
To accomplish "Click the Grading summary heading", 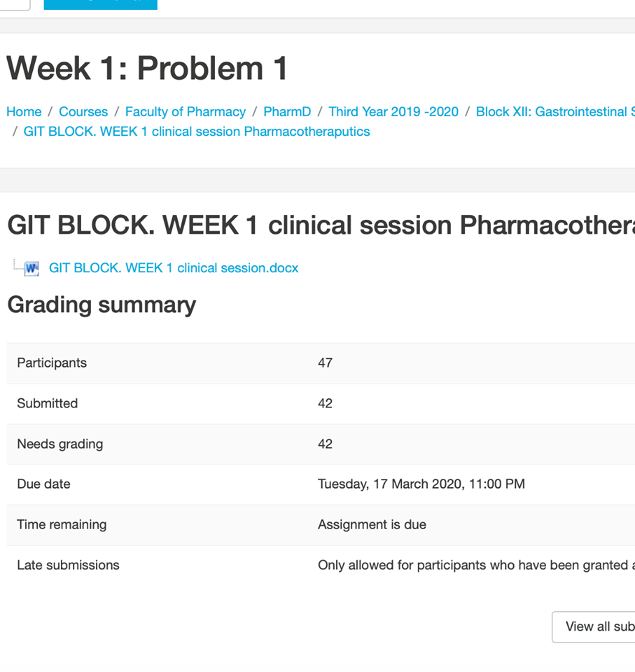I will click(102, 305).
